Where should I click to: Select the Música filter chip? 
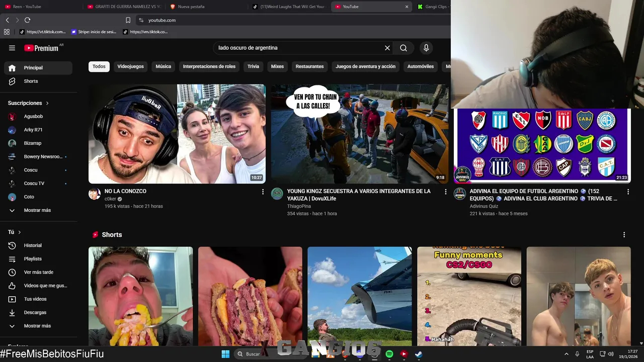163,66
